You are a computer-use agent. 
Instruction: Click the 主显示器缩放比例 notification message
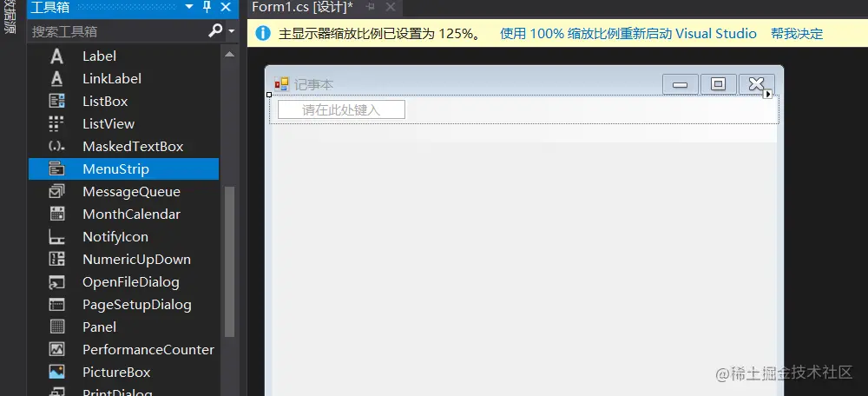[379, 34]
